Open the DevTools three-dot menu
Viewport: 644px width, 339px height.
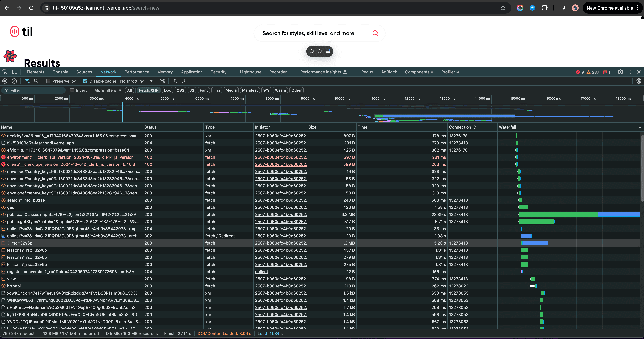pyautogui.click(x=630, y=72)
